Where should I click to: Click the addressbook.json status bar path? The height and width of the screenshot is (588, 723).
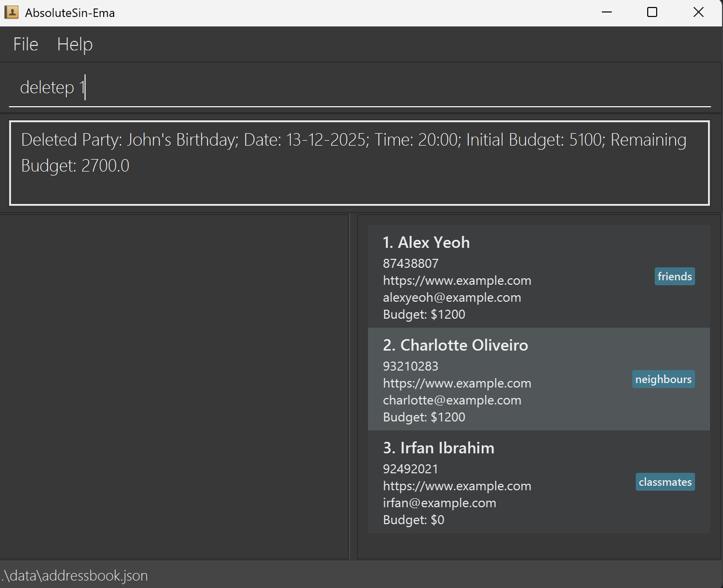[x=74, y=576]
